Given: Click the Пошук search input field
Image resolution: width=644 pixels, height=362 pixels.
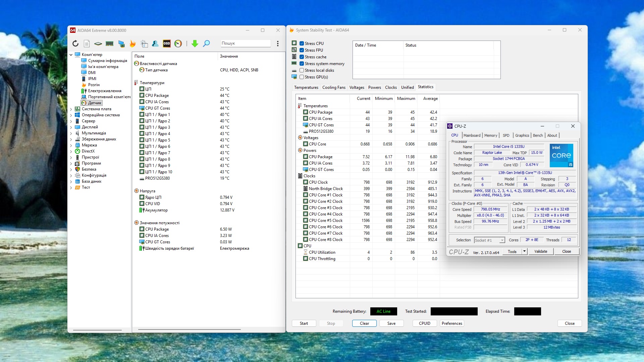Looking at the screenshot, I should pos(245,43).
